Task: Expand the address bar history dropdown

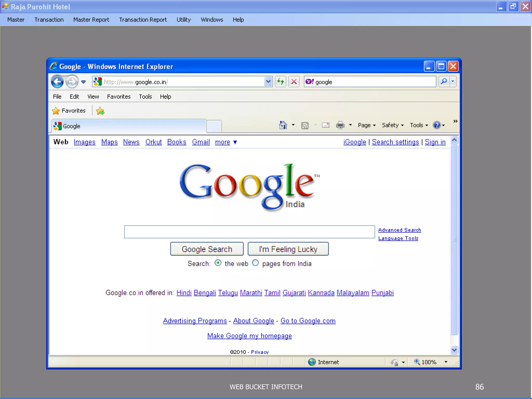Action: coord(268,82)
